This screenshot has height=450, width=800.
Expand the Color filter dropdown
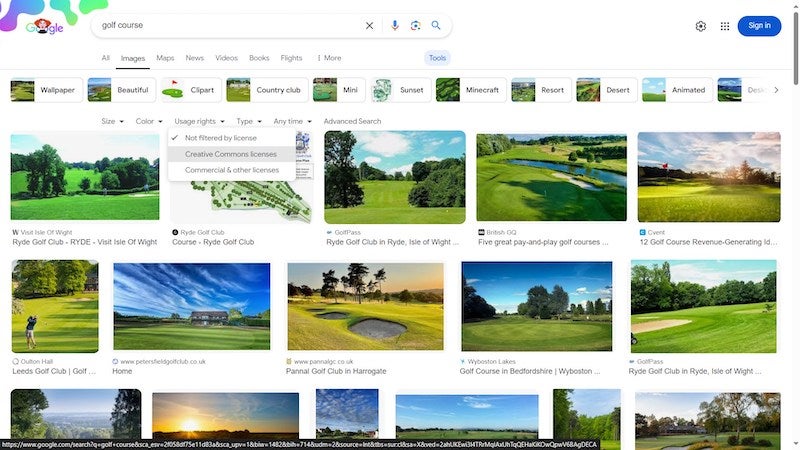[x=149, y=121]
